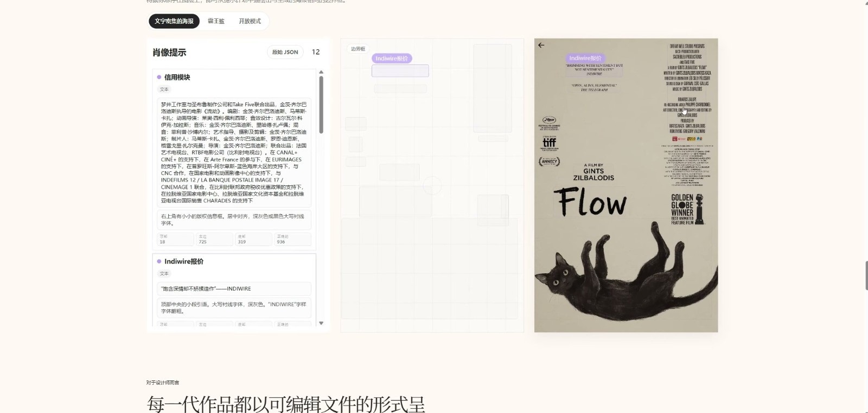Click the prompt list scrollbar thumb
This screenshot has height=413, width=868.
click(321, 105)
